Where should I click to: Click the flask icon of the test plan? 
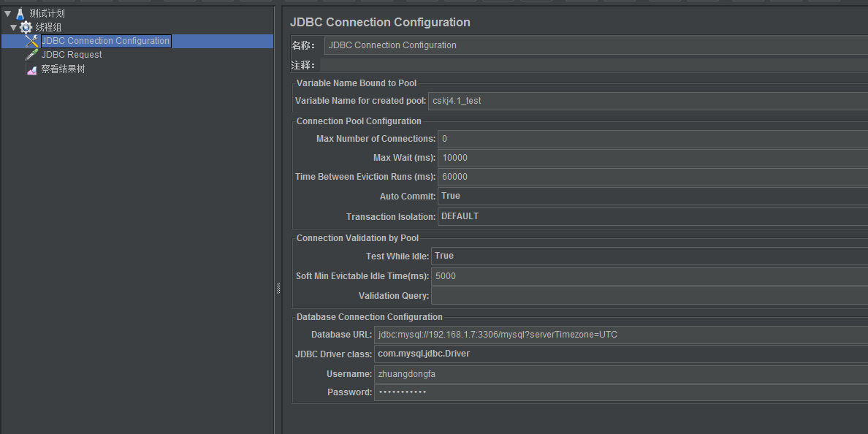tap(20, 14)
